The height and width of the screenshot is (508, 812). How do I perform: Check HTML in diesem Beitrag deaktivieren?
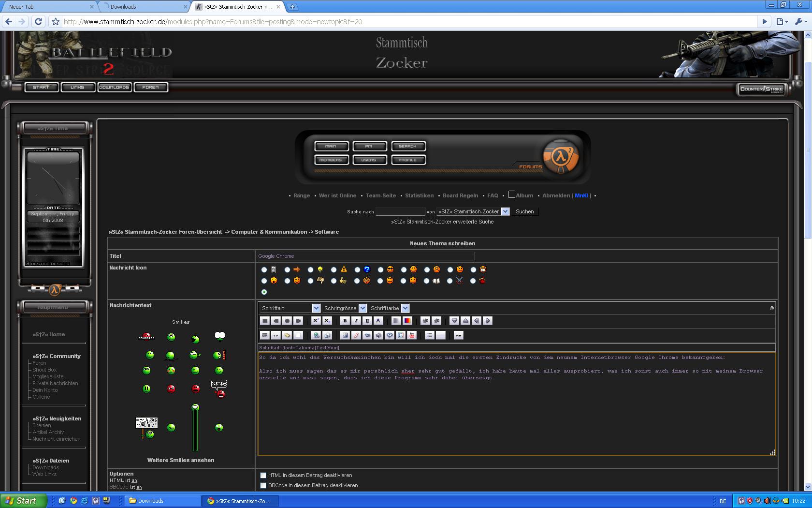pos(263,475)
